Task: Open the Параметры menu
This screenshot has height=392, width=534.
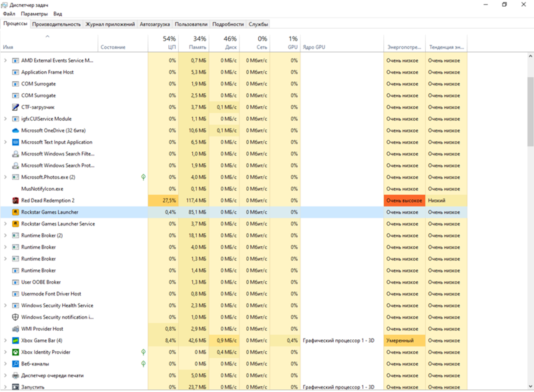Action: click(34, 13)
